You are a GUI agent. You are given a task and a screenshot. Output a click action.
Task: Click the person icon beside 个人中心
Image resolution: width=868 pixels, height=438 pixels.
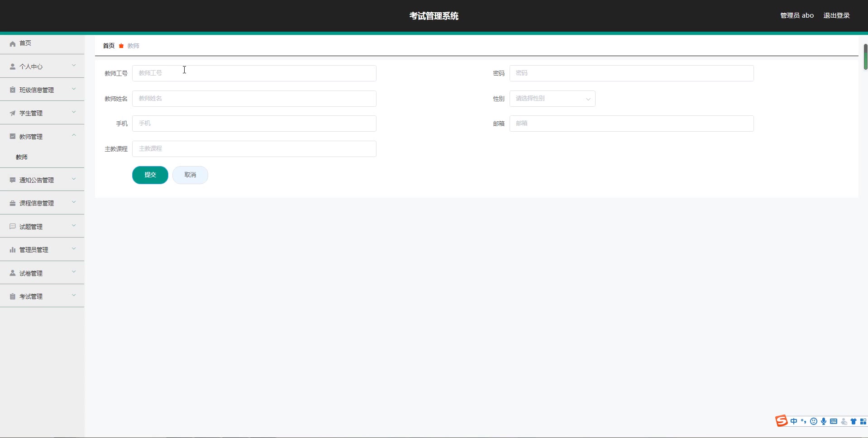click(13, 67)
